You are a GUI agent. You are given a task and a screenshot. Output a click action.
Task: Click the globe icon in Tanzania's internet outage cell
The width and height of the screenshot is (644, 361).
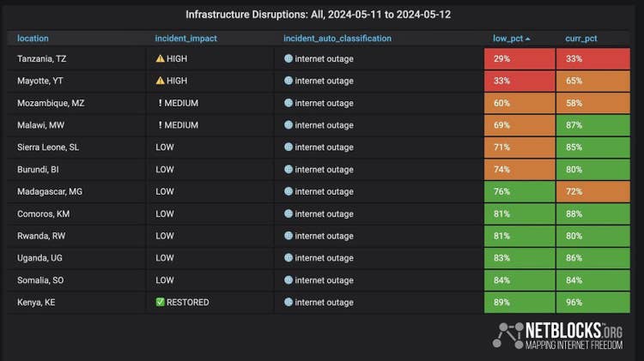(289, 58)
